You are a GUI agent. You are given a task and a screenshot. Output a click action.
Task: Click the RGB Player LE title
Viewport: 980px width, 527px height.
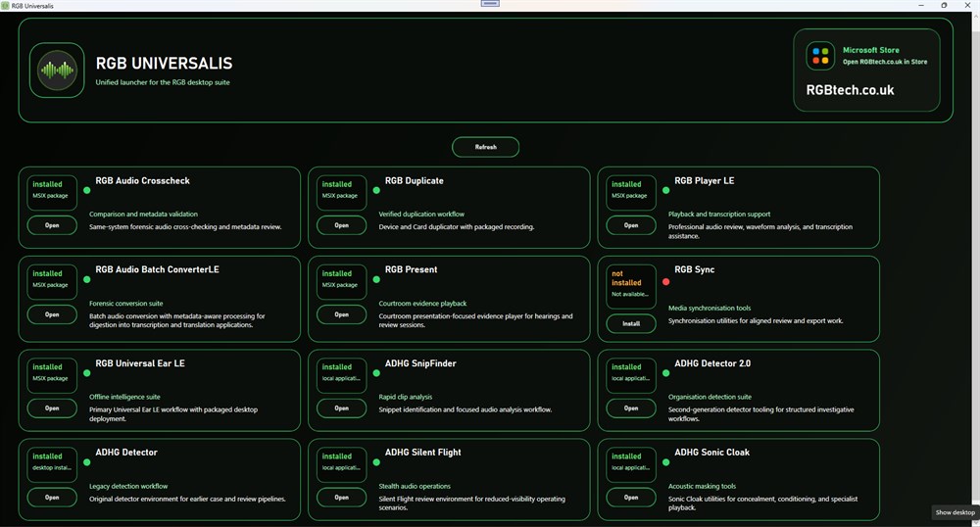(x=705, y=180)
